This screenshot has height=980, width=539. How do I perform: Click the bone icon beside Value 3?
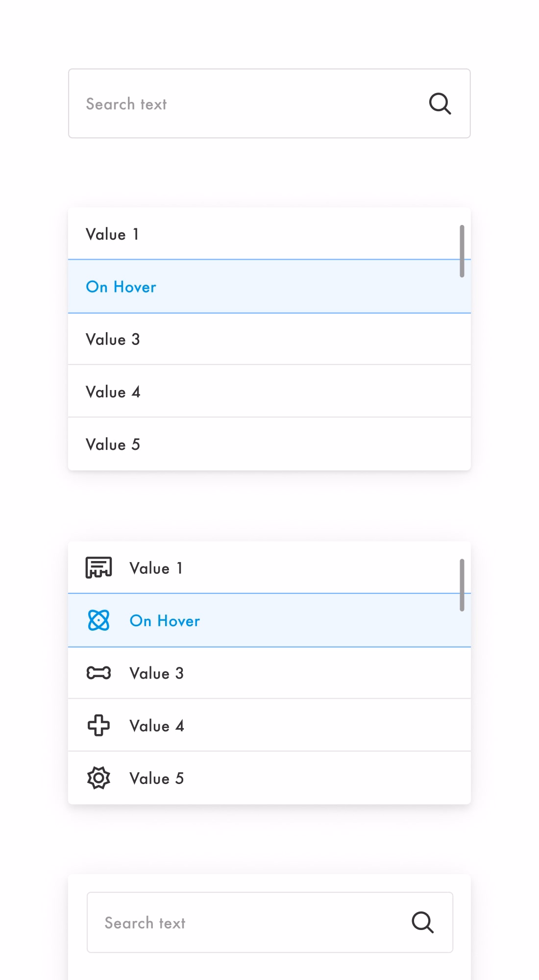98,673
